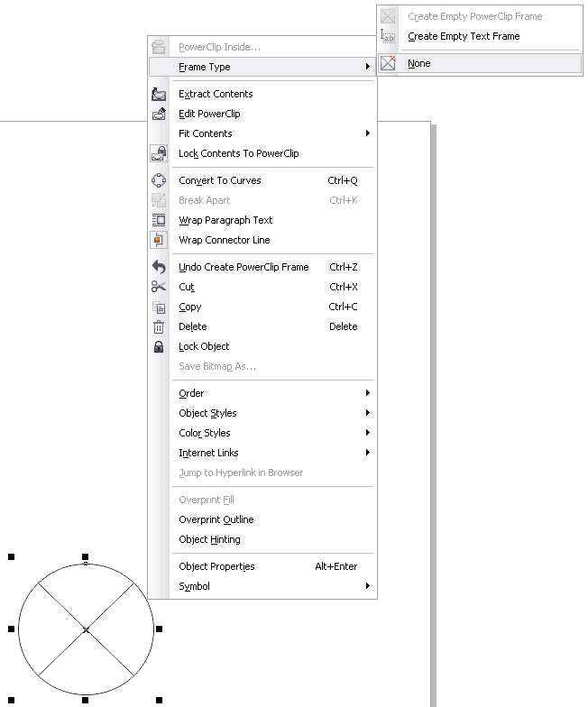Expand the Color Styles submenu arrow
Viewport: 588px width, 707px height.
(x=368, y=433)
